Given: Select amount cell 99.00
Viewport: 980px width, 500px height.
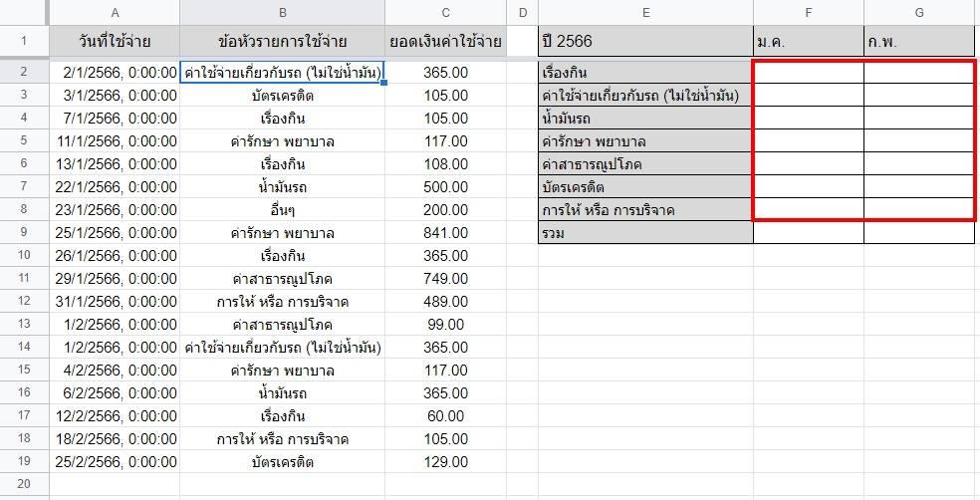Looking at the screenshot, I should click(445, 325).
